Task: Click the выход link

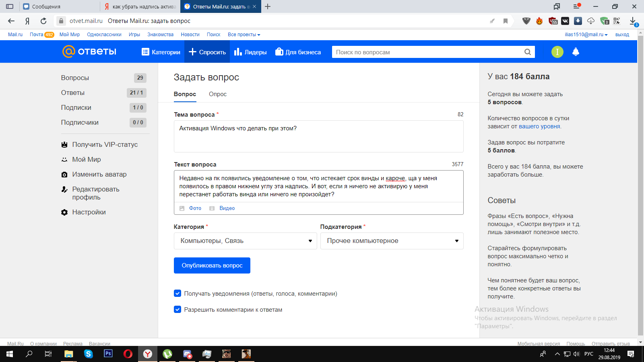Action: [622, 35]
